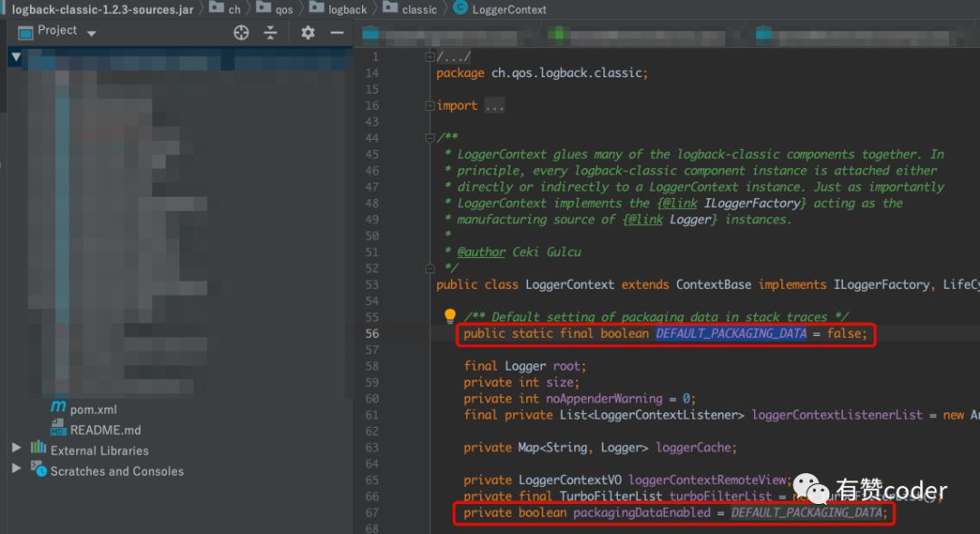Viewport: 980px width, 534px height.
Task: Toggle the fold marker at Javadoc line 44
Action: pyautogui.click(x=430, y=138)
